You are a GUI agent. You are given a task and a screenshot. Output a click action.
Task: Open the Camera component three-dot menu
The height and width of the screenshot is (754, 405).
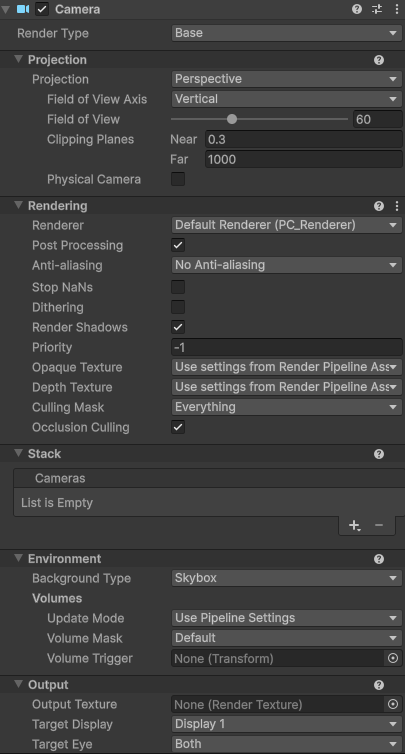click(397, 9)
